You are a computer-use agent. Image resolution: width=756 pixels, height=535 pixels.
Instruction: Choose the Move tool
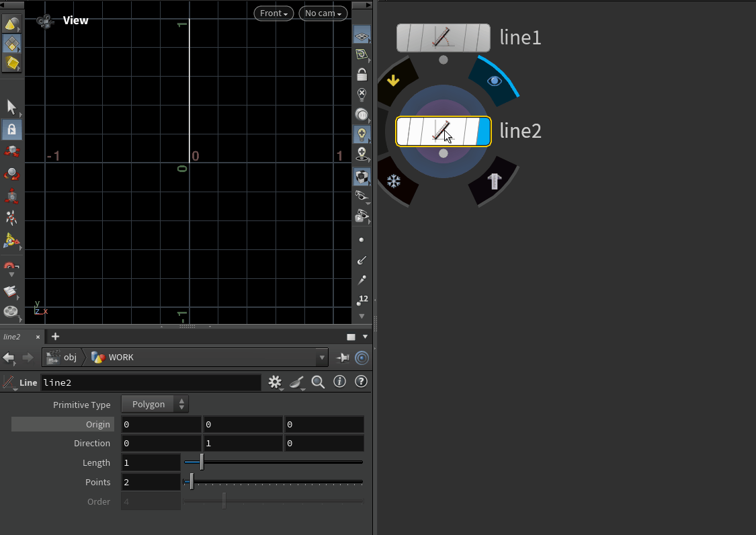pos(11,151)
